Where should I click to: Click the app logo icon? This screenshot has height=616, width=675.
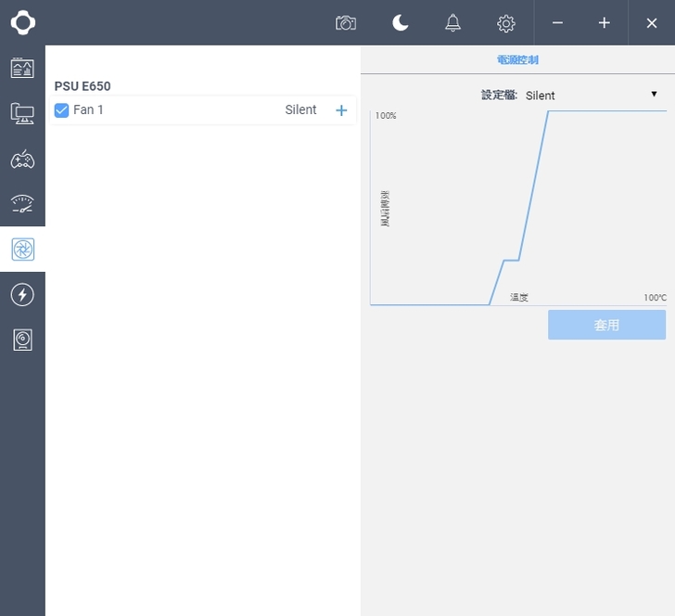pyautogui.click(x=22, y=22)
